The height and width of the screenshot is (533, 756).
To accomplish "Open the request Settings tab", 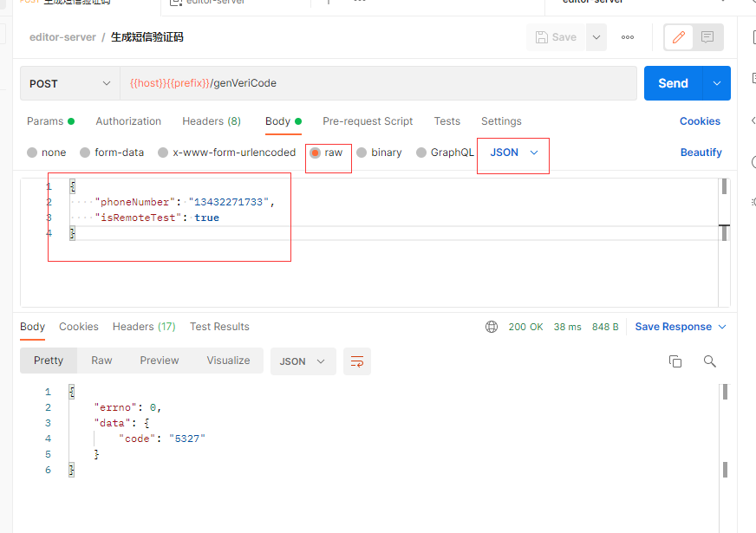I will click(x=501, y=121).
